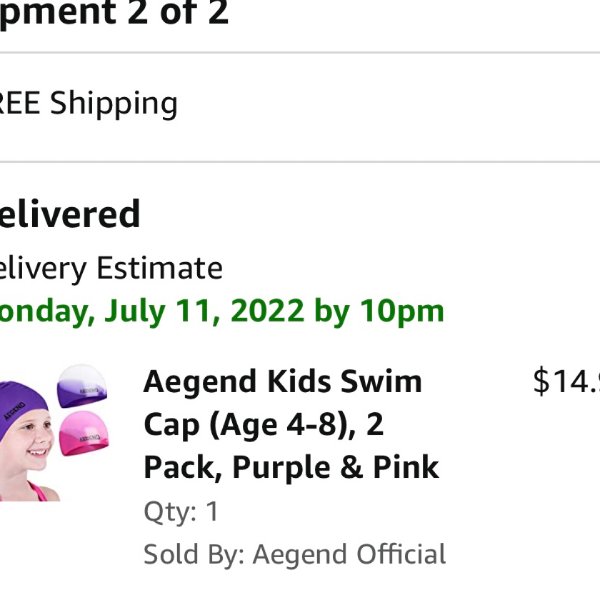Click the Delivered status heading
This screenshot has width=600, height=600.
(x=70, y=214)
